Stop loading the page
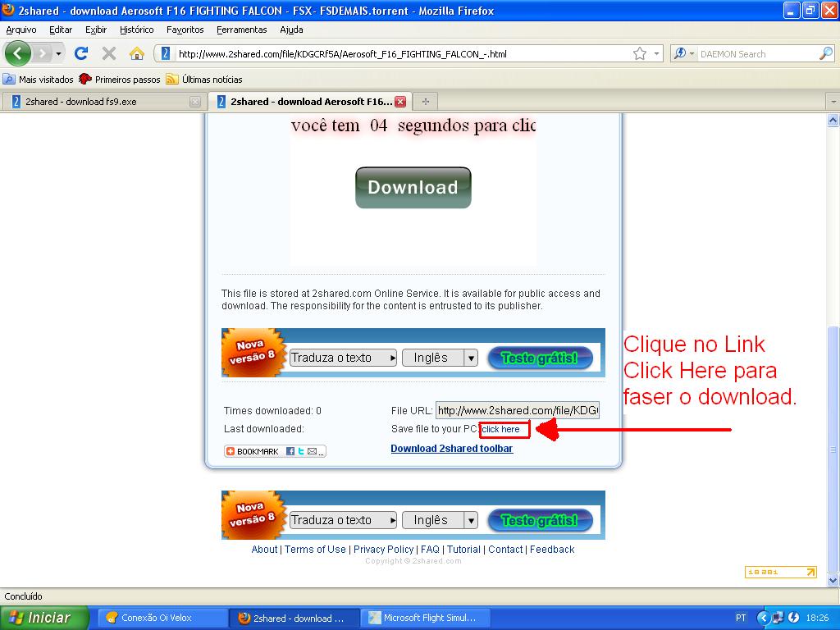 pyautogui.click(x=107, y=52)
